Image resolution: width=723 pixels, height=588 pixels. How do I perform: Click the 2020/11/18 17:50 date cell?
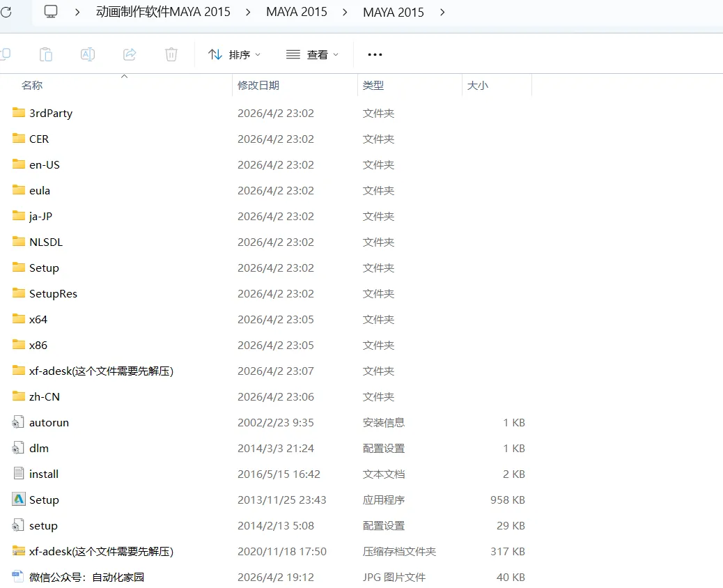281,552
